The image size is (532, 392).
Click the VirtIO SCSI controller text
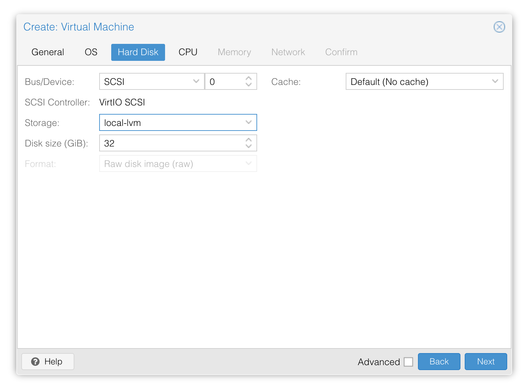coord(122,102)
